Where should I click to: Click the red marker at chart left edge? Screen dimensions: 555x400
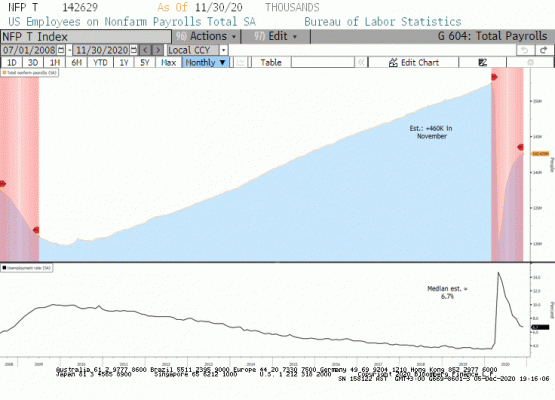coord(2,183)
